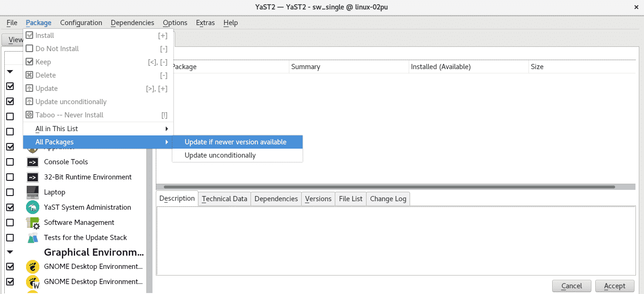Switch to the Versions tab
This screenshot has width=644, height=294.
318,199
